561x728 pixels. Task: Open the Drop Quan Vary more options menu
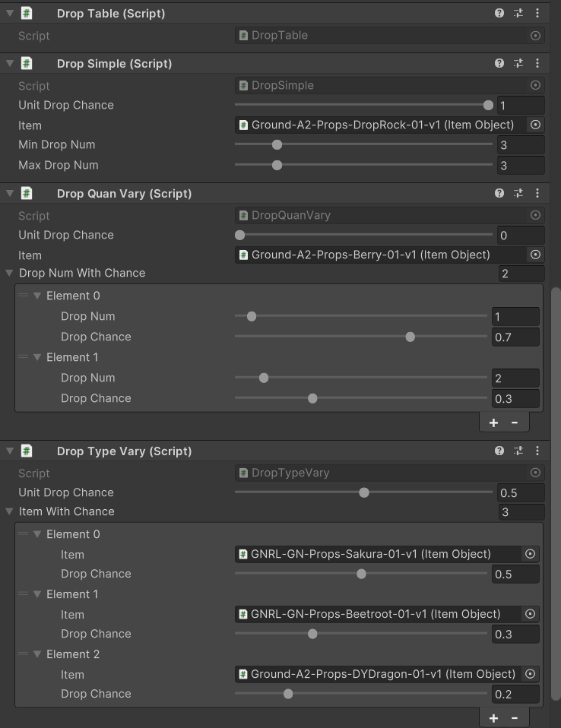coord(537,194)
